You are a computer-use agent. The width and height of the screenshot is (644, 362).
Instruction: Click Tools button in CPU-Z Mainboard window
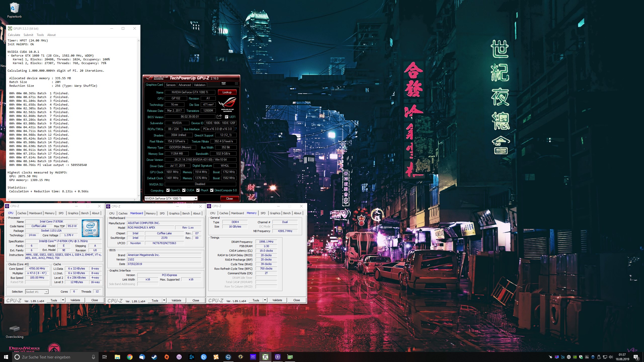point(155,300)
